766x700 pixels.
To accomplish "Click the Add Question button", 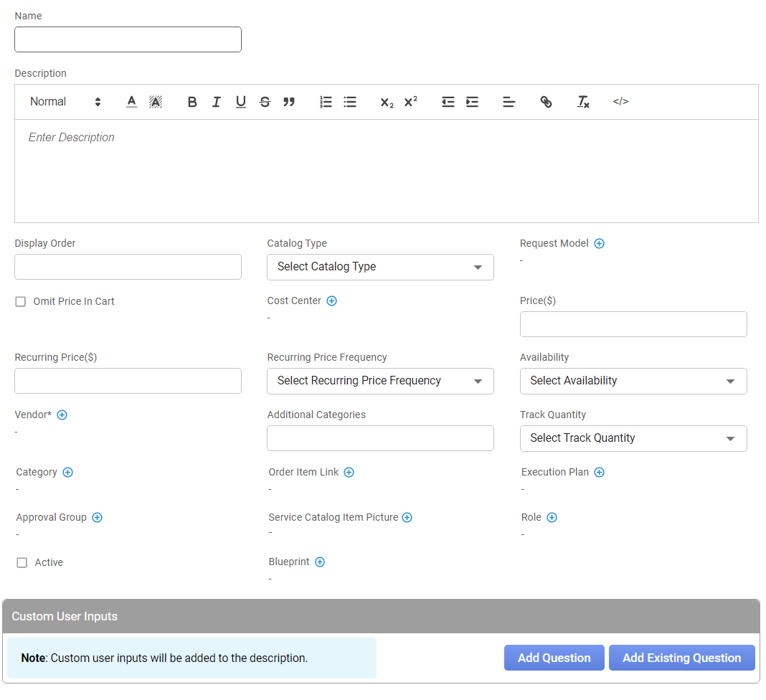I will [554, 658].
